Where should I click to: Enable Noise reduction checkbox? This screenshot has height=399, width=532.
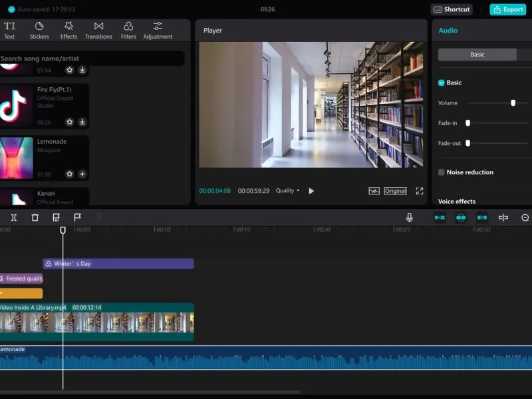pyautogui.click(x=441, y=172)
